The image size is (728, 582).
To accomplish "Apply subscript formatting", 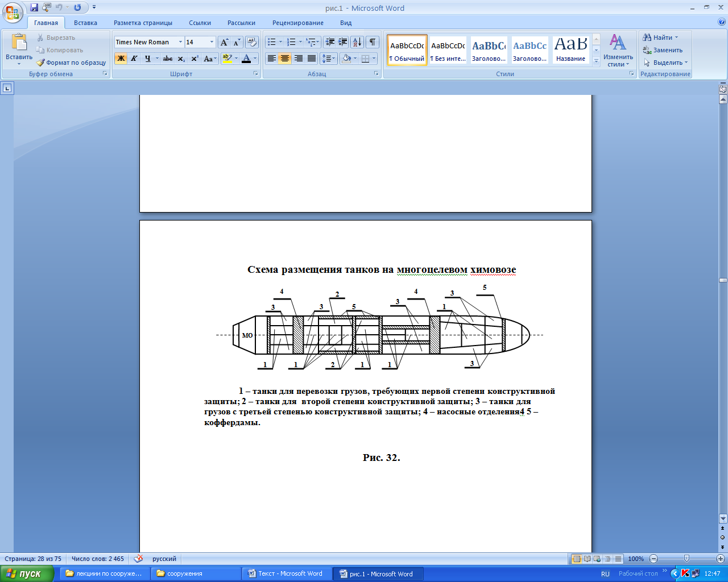I will (181, 59).
